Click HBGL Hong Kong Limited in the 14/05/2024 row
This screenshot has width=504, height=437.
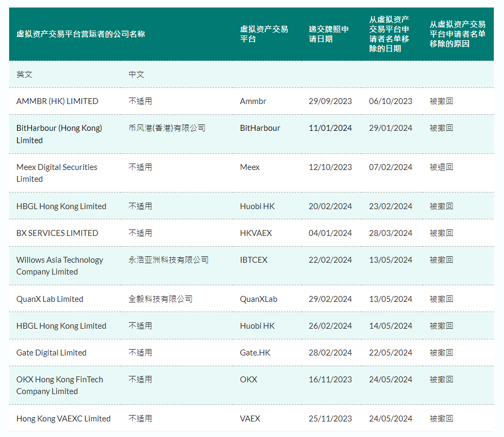(61, 326)
